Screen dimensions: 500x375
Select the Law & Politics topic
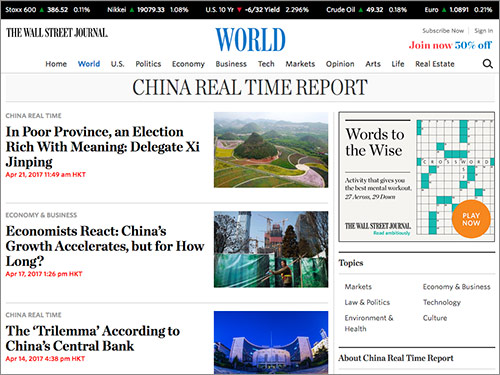tap(367, 302)
